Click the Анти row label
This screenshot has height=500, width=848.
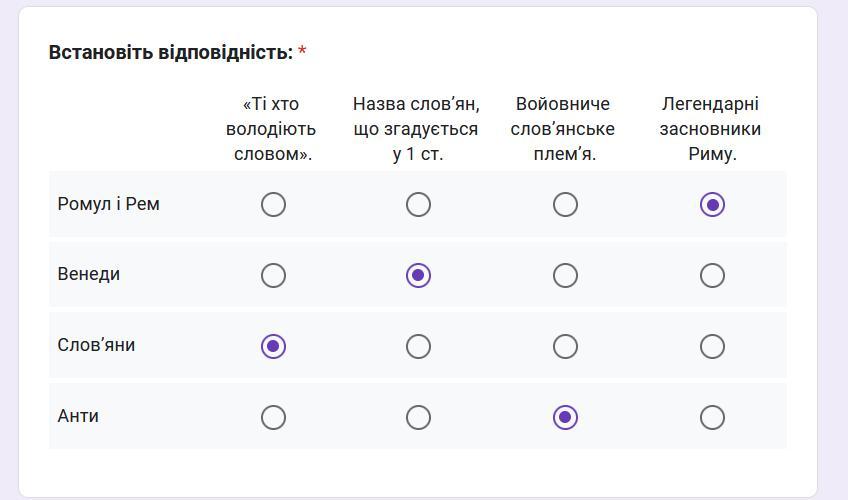(78, 417)
